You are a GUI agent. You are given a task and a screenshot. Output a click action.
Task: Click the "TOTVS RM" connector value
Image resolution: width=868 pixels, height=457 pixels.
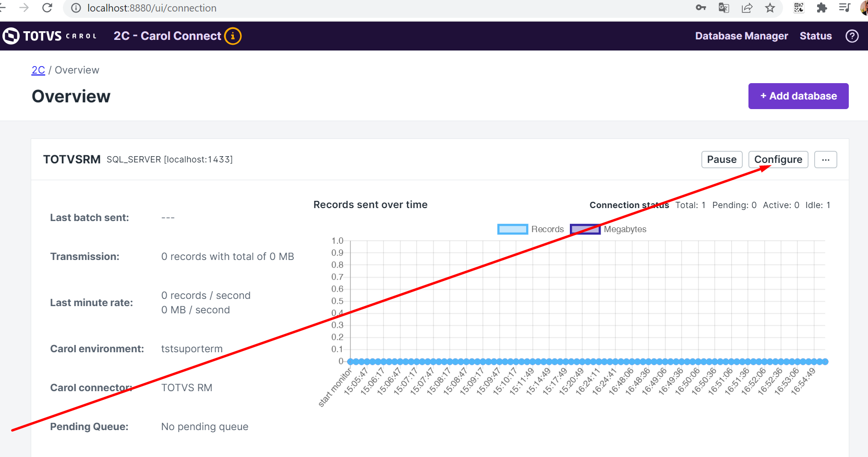coord(187,388)
